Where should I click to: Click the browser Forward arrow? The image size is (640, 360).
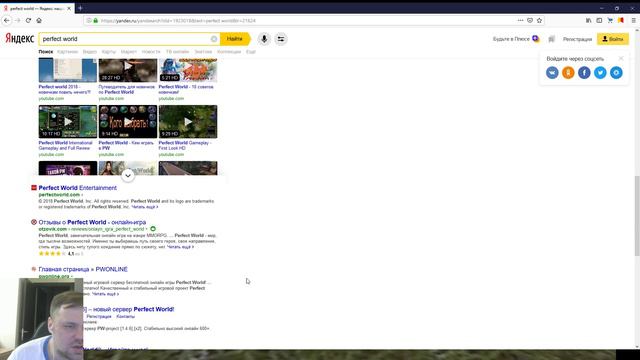18,20
